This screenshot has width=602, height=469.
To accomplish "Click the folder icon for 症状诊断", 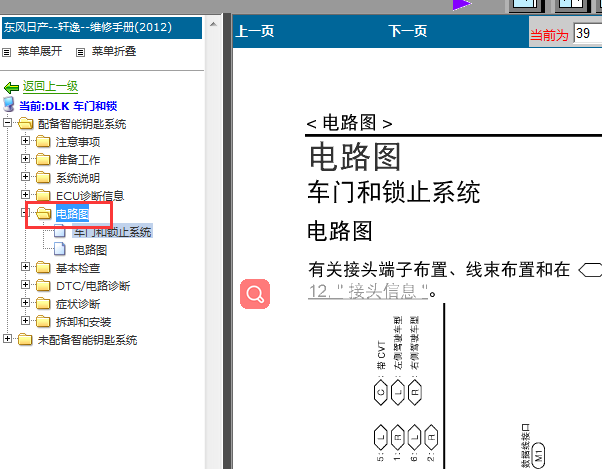I will [43, 304].
